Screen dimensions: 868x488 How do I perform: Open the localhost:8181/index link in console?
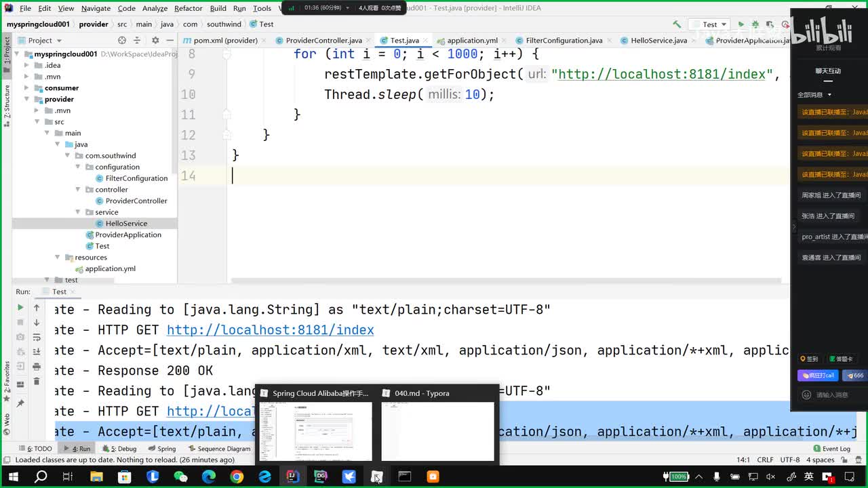(270, 330)
